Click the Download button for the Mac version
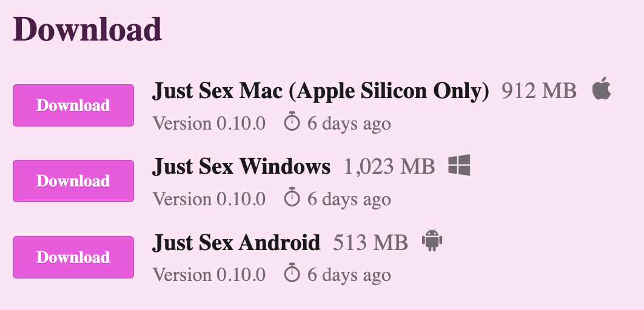644x310 pixels. point(73,105)
